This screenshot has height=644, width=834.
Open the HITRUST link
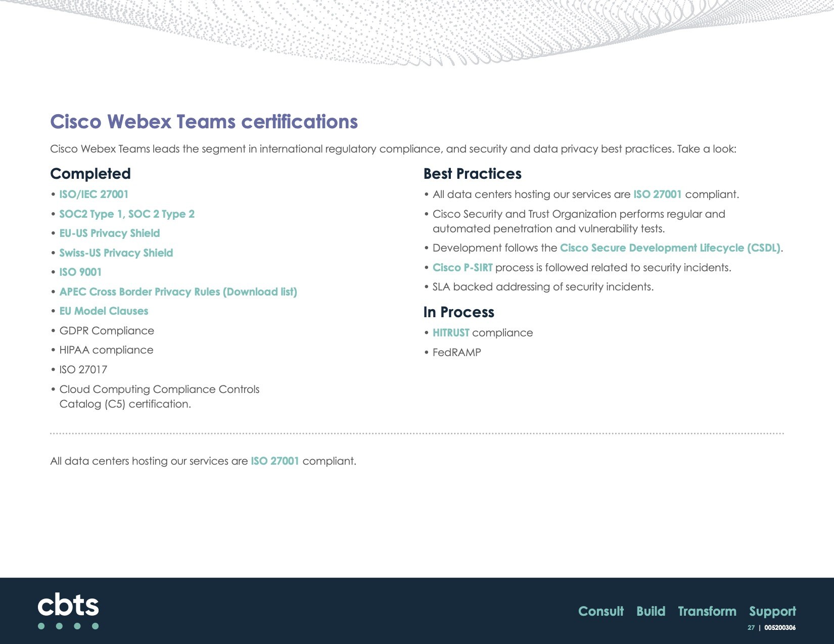coord(451,333)
